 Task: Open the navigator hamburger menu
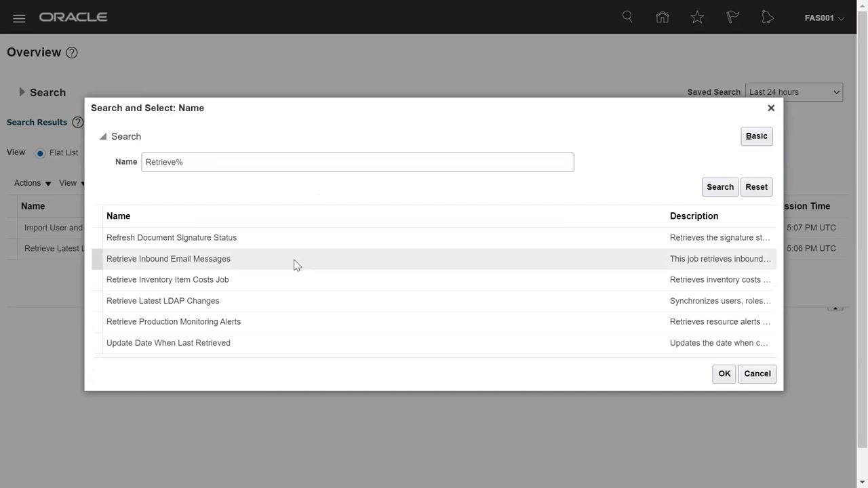click(x=19, y=18)
